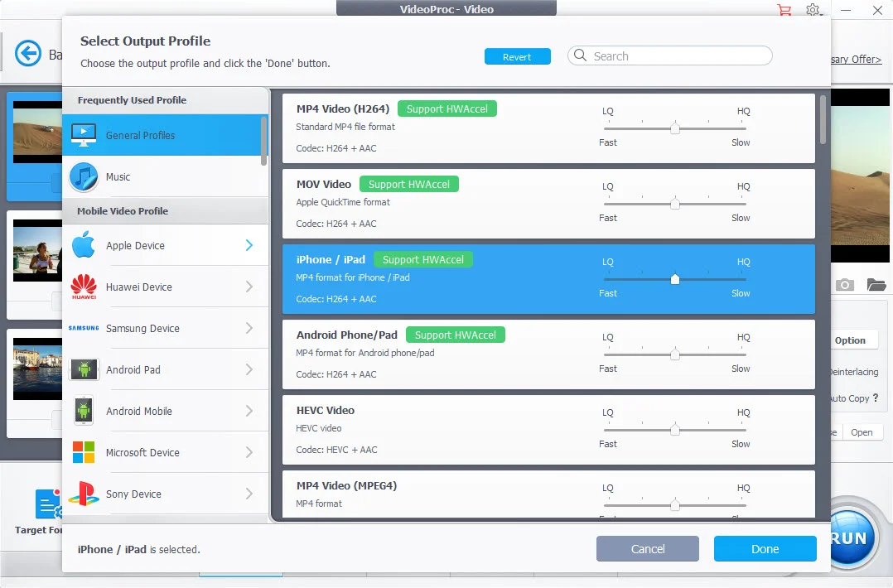Open the Music profiles category
This screenshot has height=588, width=893.
[118, 176]
